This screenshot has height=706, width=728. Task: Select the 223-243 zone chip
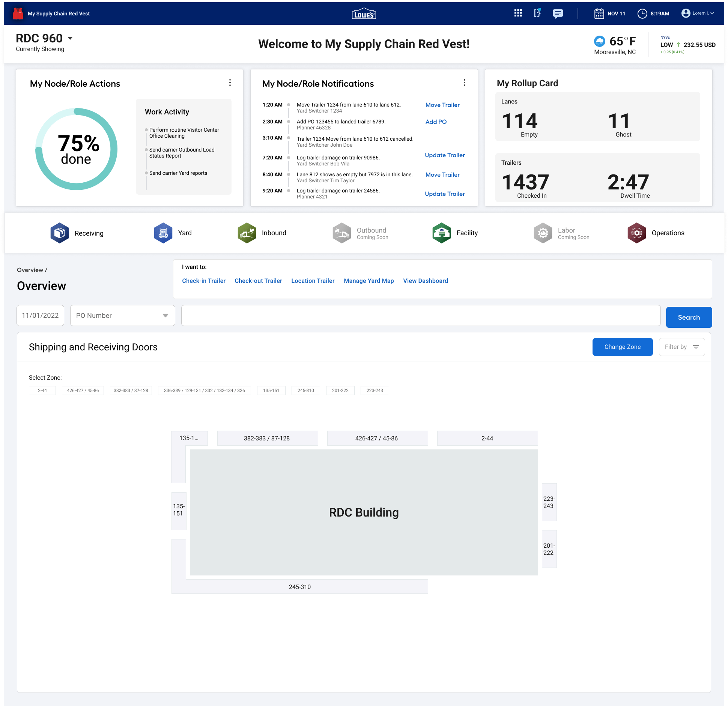click(375, 390)
